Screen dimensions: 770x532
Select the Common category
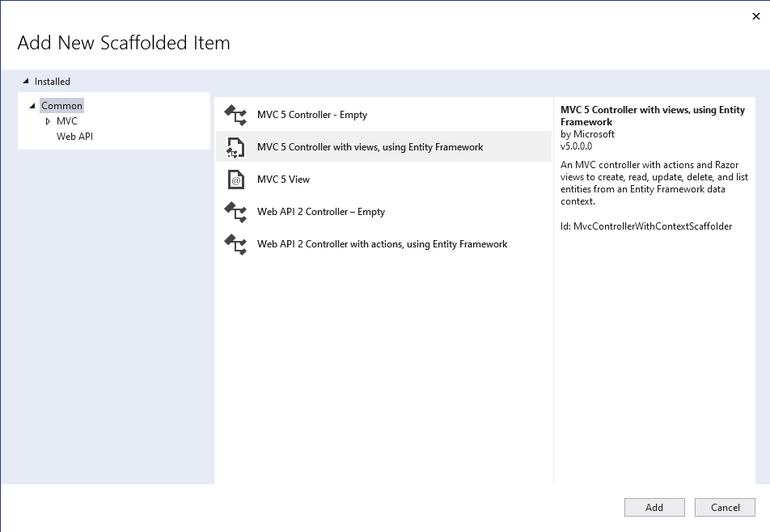[61, 105]
